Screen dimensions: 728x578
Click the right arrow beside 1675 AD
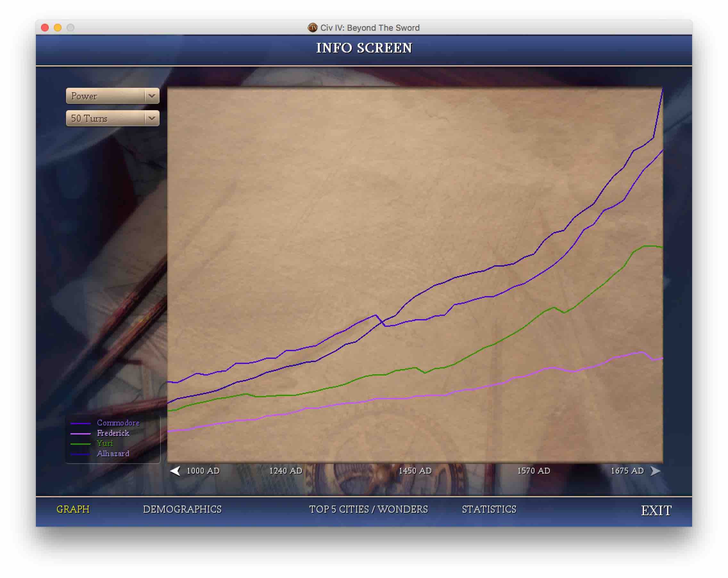tap(655, 471)
